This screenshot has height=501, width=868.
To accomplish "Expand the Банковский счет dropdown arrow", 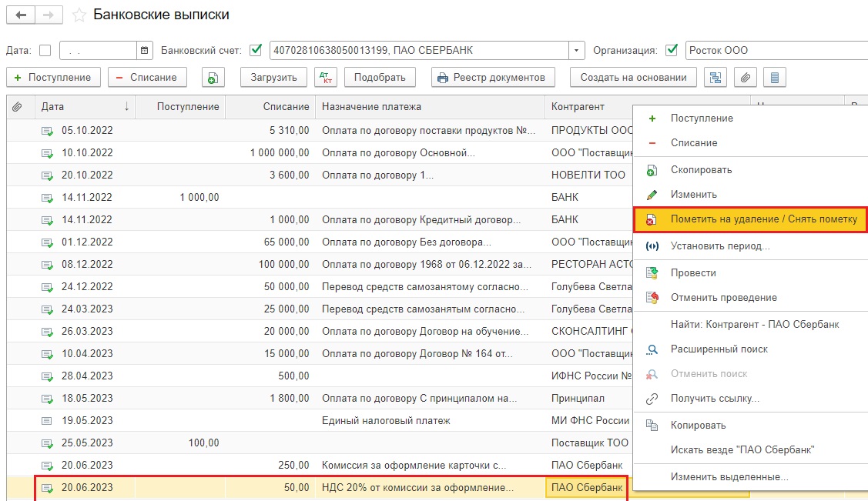I will (x=576, y=50).
